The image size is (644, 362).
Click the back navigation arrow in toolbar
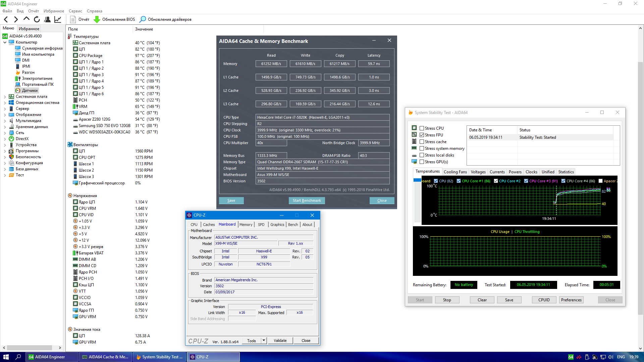click(x=6, y=19)
